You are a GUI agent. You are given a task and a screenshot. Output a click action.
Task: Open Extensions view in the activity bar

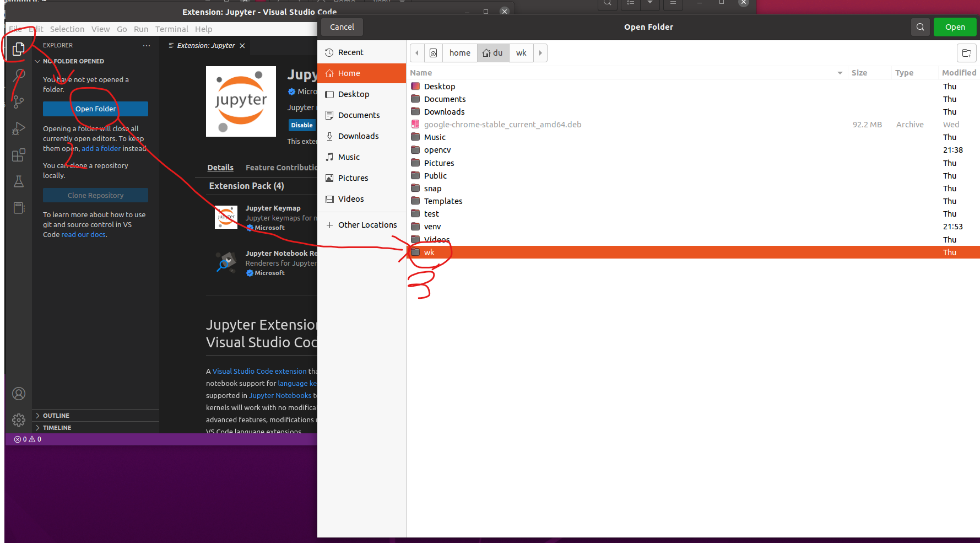[19, 155]
